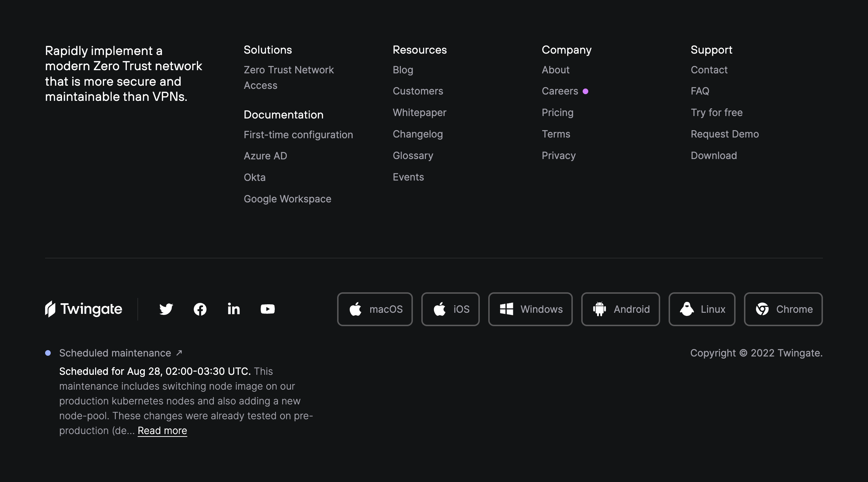View the First-time configuration documentation

coord(298,134)
